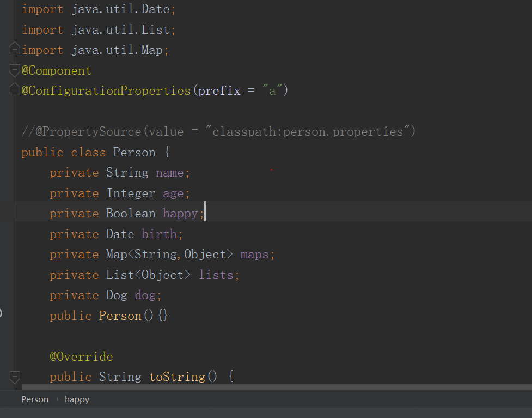Screen dimensions: 532x418
Task: Click the List<Object> type
Action: click(x=148, y=275)
